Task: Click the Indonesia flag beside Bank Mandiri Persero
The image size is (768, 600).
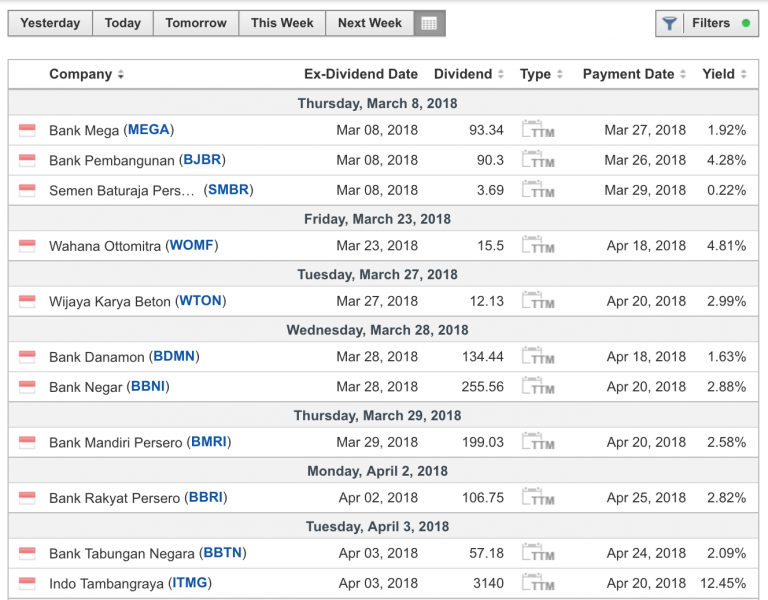Action: coord(27,443)
